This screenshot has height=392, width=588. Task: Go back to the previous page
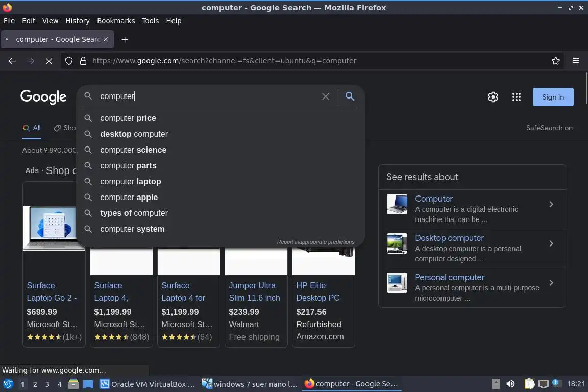pyautogui.click(x=12, y=61)
